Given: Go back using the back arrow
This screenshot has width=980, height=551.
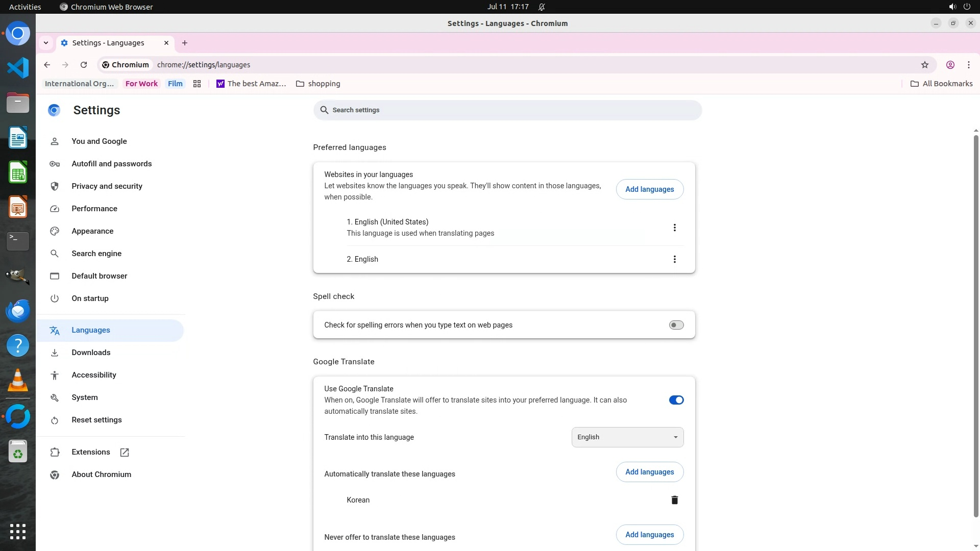Looking at the screenshot, I should click(x=47, y=65).
